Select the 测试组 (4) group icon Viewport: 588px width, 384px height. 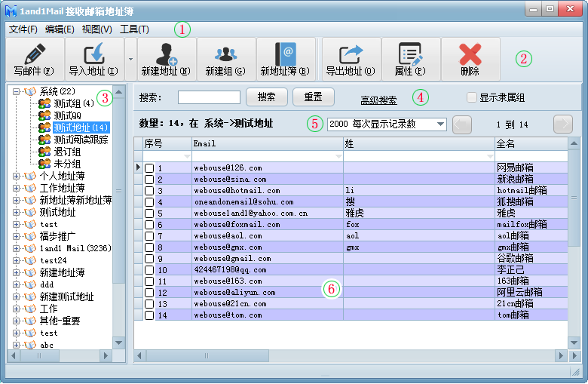44,103
